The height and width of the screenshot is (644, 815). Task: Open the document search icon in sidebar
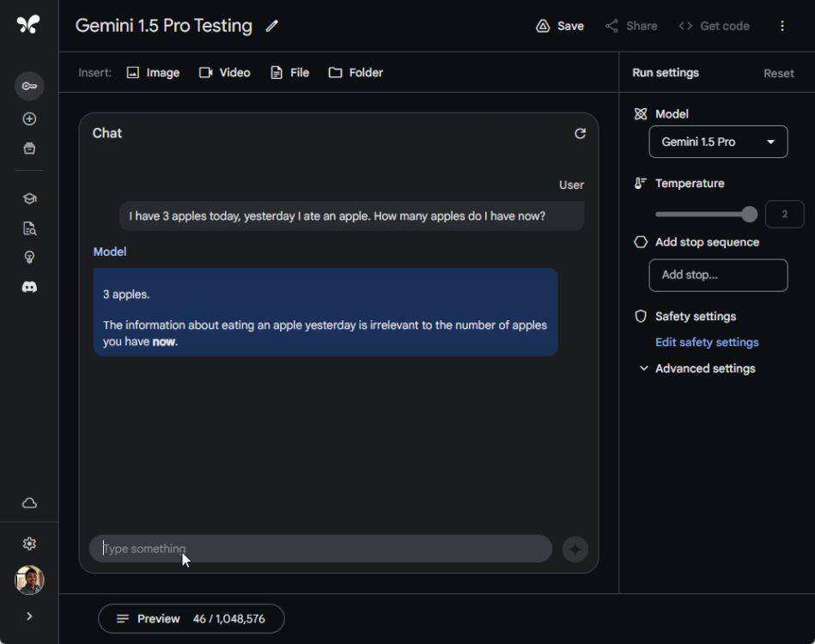coord(29,228)
